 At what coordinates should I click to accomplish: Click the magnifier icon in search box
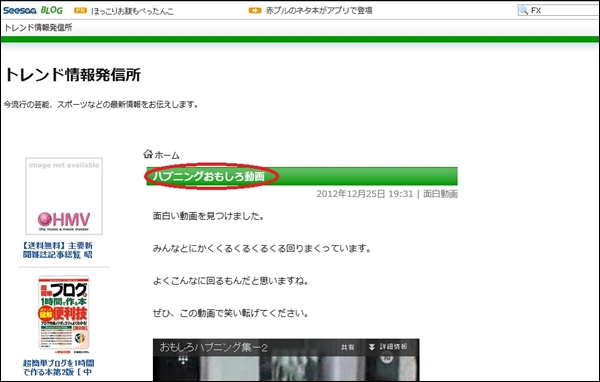[x=523, y=10]
